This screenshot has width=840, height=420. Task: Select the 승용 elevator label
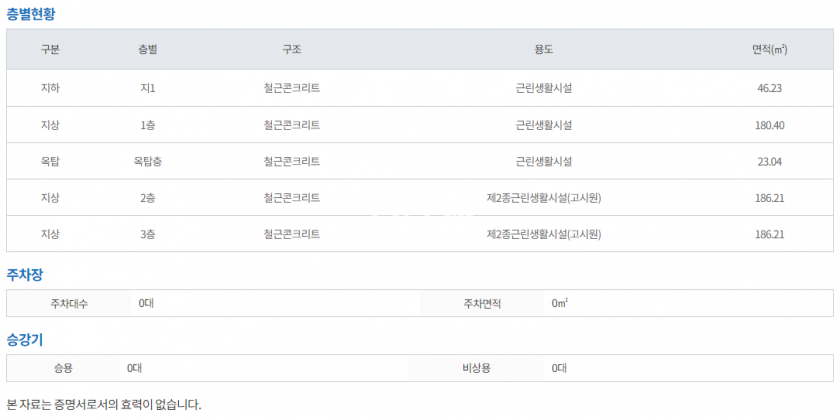[x=63, y=368]
